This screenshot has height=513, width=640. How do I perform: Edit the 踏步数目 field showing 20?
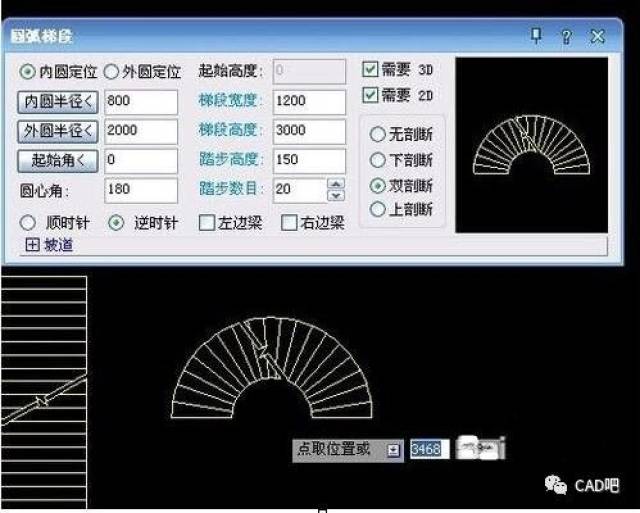(x=300, y=190)
